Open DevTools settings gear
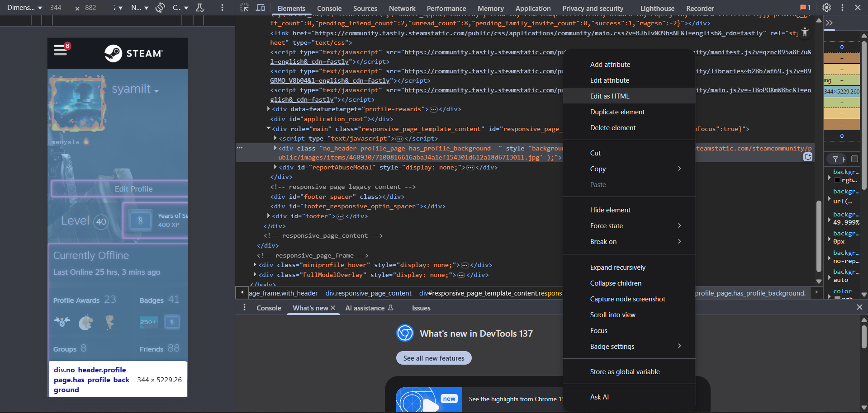Viewport: 868px width, 413px height. click(x=826, y=8)
